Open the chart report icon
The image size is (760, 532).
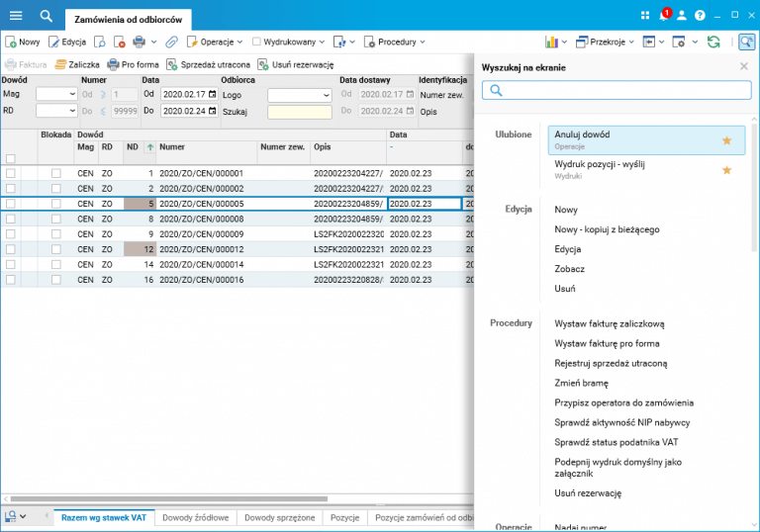(551, 43)
